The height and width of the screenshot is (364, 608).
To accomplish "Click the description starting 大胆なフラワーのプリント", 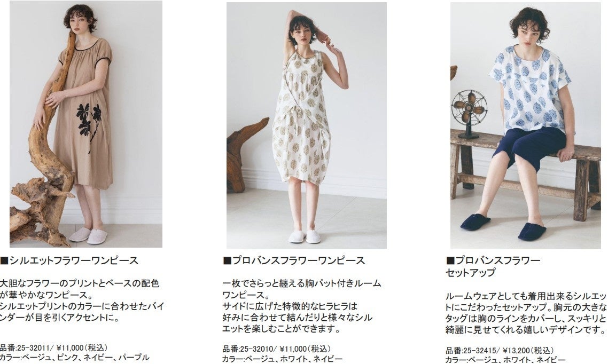I will [x=82, y=300].
